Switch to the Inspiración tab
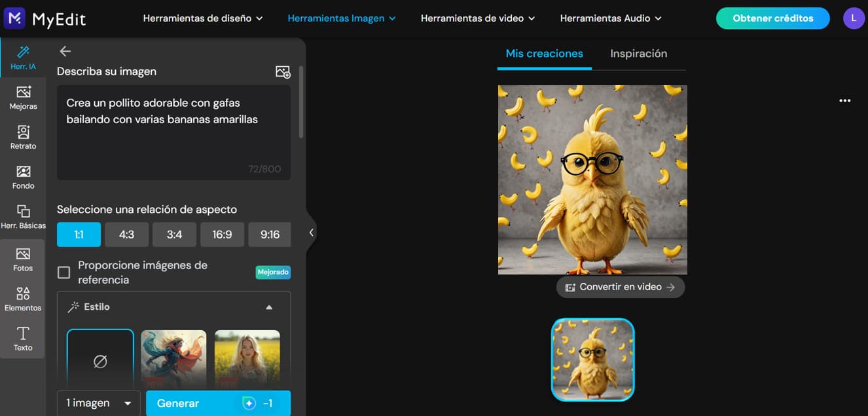This screenshot has width=868, height=416. (x=638, y=53)
